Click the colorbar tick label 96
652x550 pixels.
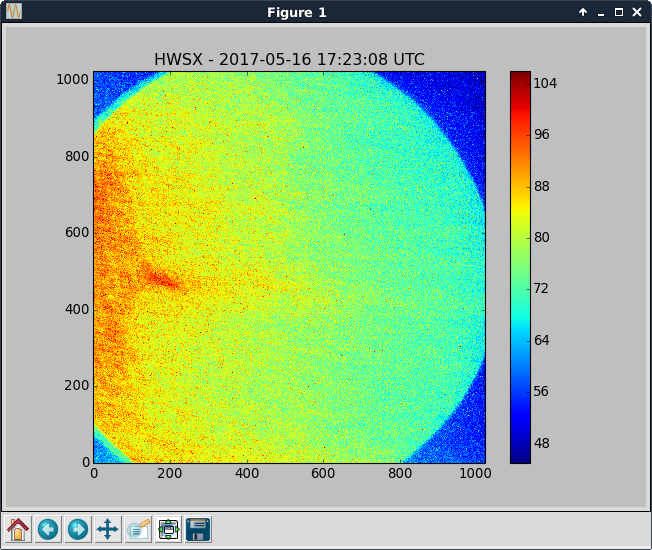541,134
